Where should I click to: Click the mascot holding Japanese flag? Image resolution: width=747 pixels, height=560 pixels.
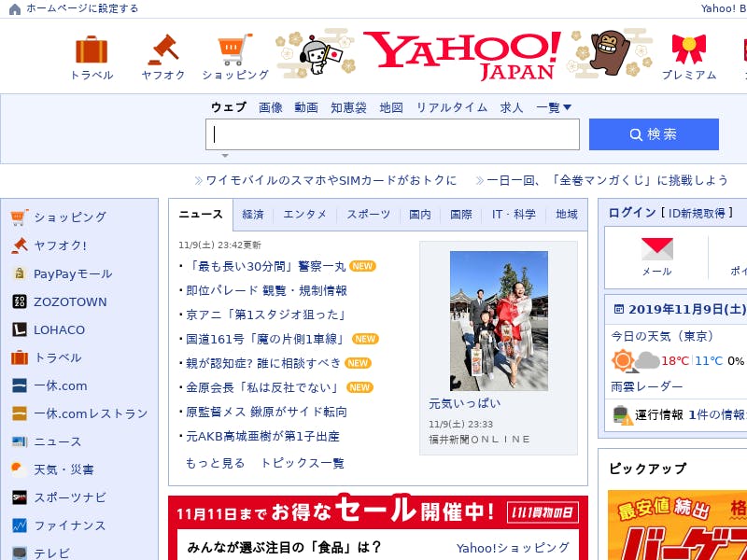coord(320,56)
